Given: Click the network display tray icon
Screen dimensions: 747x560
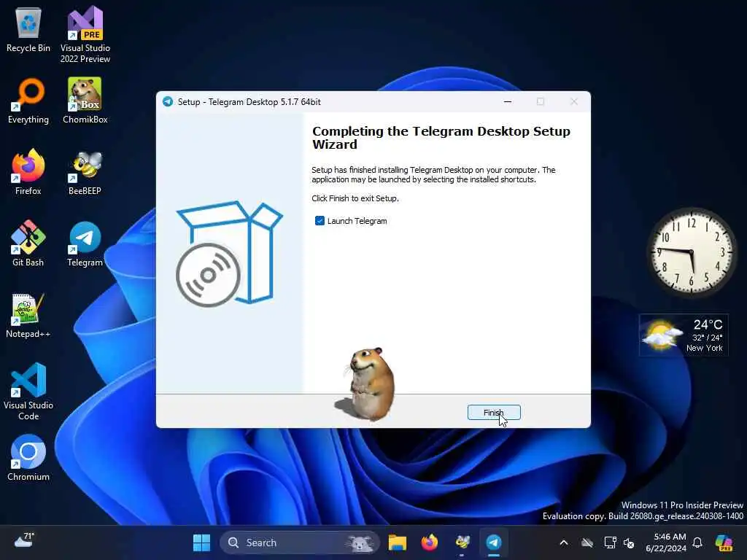Looking at the screenshot, I should pos(611,542).
